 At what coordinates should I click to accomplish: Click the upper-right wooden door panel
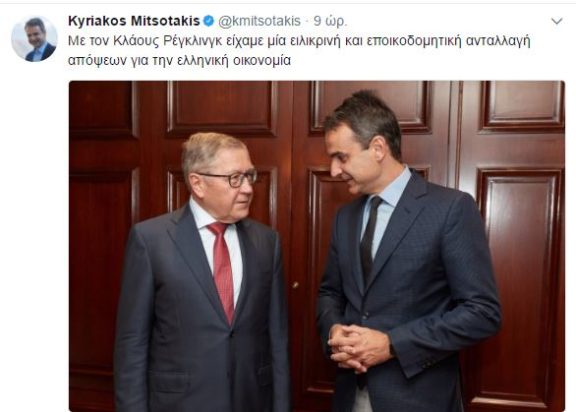coord(522,106)
